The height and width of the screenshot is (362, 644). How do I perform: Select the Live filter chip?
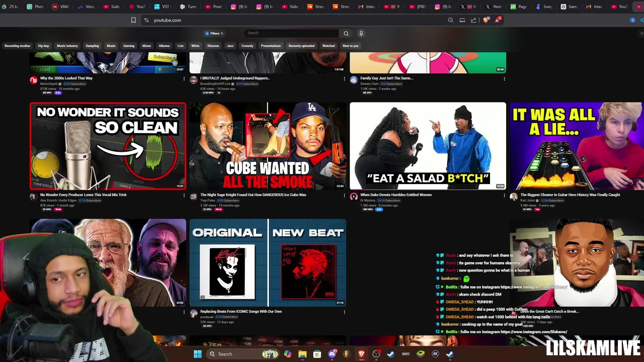(181, 46)
